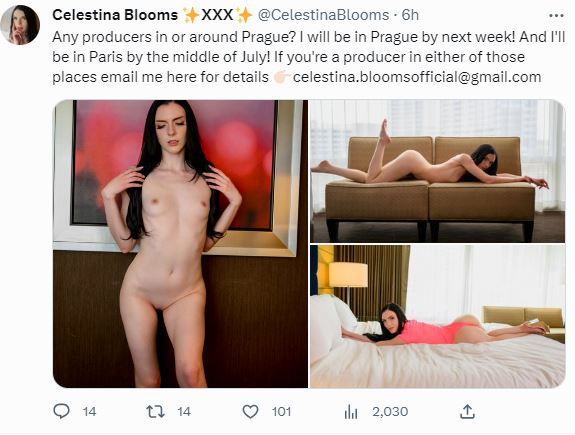Image resolution: width=575 pixels, height=435 pixels.
Task: Open the photo with red abstract painting
Action: pyautogui.click(x=180, y=244)
